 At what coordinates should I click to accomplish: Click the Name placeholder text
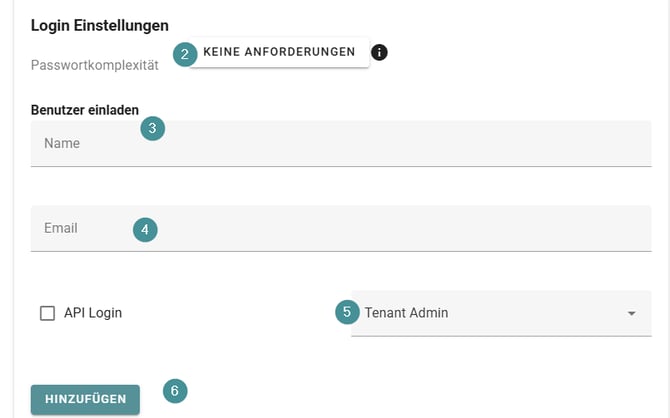click(62, 144)
